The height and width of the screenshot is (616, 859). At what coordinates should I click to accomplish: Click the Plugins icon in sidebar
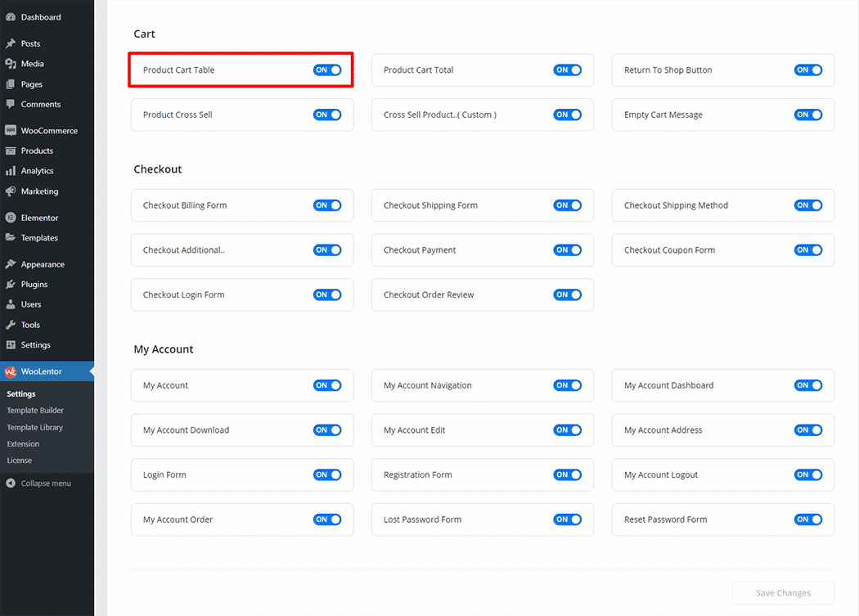click(11, 285)
